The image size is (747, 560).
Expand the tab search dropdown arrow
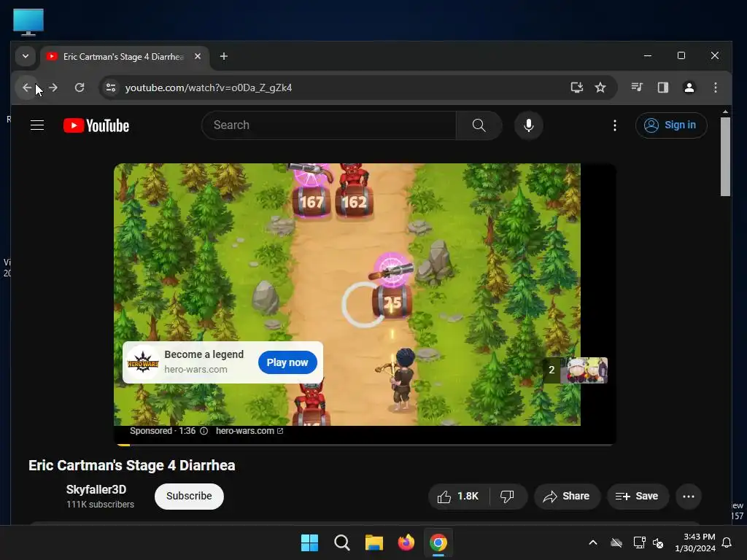click(x=26, y=56)
